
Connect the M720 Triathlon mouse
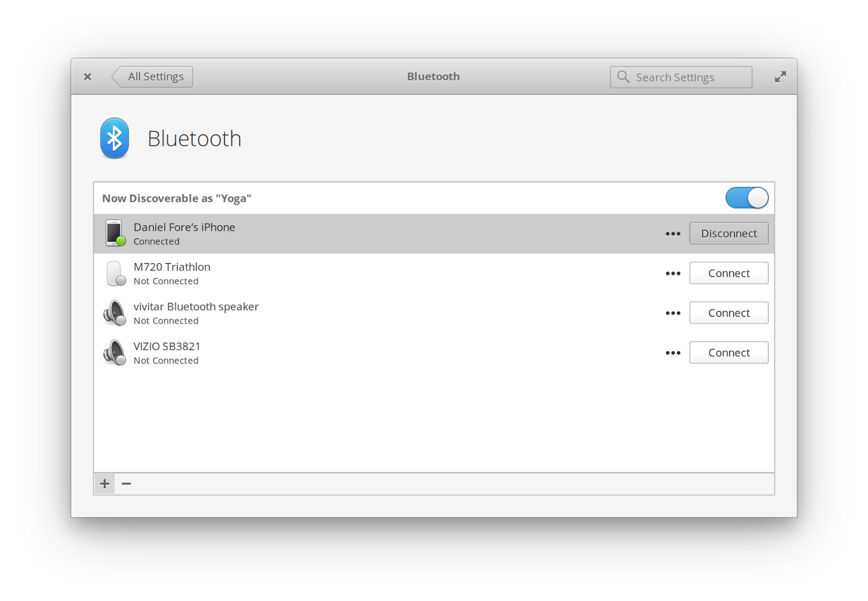pos(728,273)
